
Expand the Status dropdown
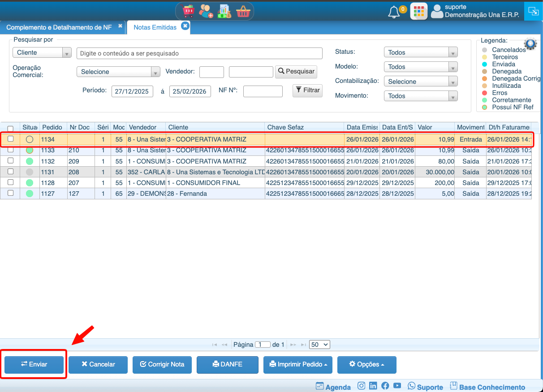point(421,52)
